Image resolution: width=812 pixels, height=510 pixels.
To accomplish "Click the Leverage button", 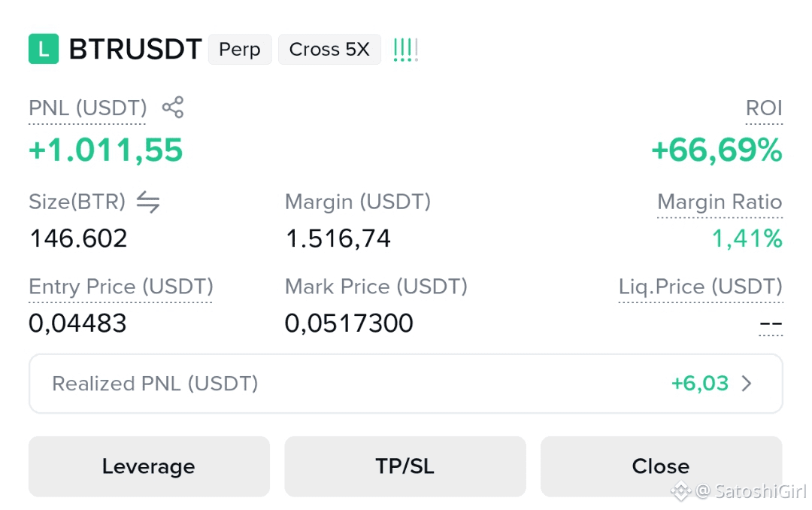I will (x=149, y=466).
